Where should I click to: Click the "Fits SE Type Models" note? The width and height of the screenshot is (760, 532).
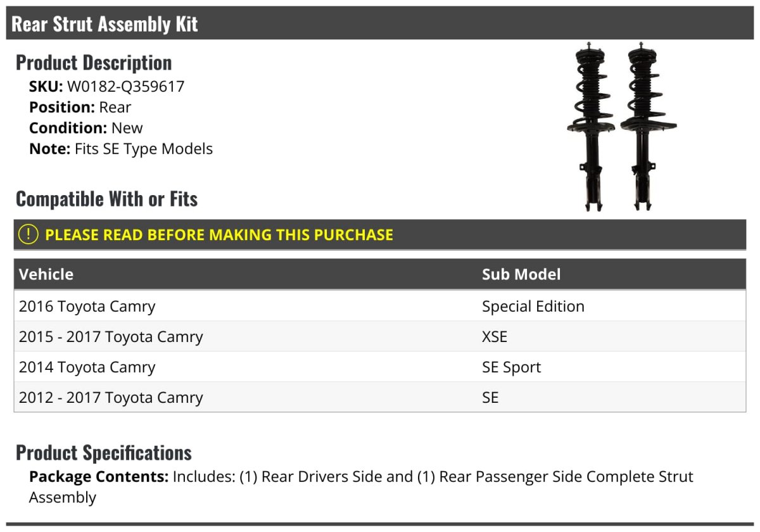click(144, 149)
